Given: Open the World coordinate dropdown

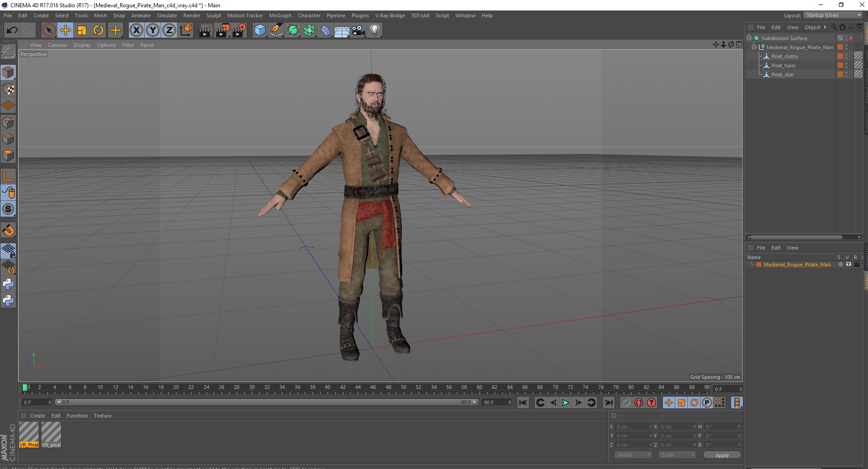Looking at the screenshot, I should tap(633, 455).
